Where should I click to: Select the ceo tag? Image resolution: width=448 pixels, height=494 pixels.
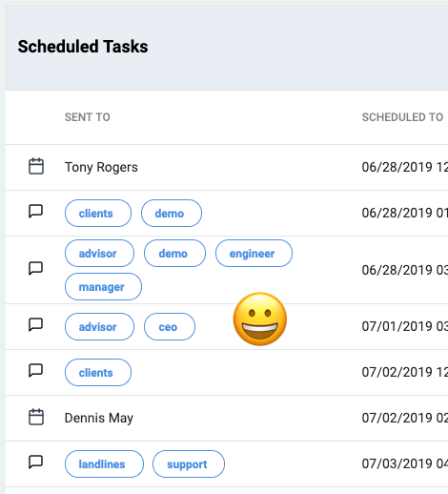pyautogui.click(x=170, y=327)
